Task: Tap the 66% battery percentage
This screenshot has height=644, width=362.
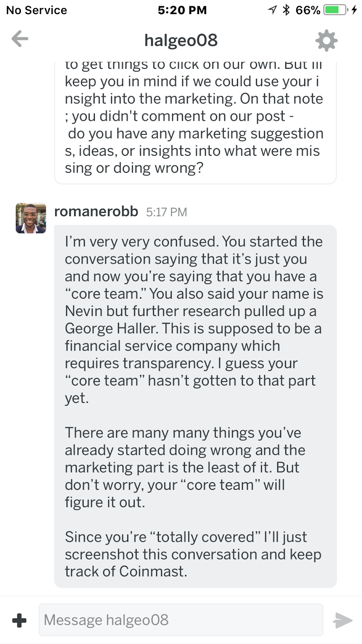Action: pos(308,10)
